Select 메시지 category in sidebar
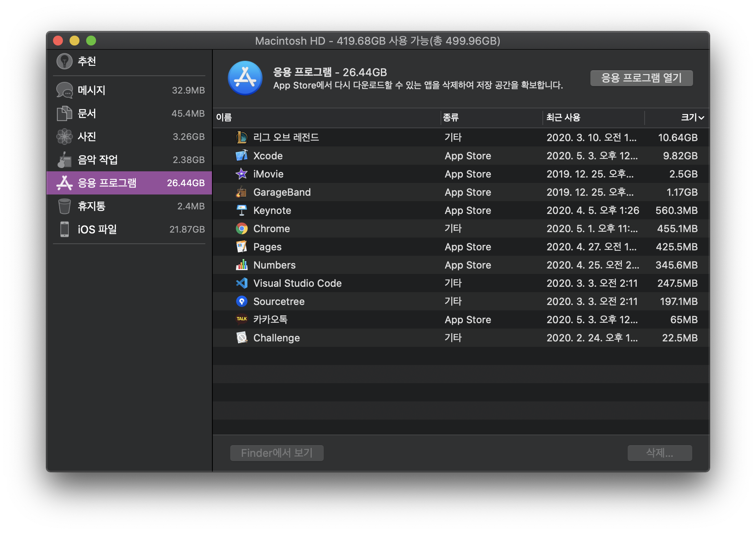Screen dimensions: 756x533 pyautogui.click(x=129, y=90)
